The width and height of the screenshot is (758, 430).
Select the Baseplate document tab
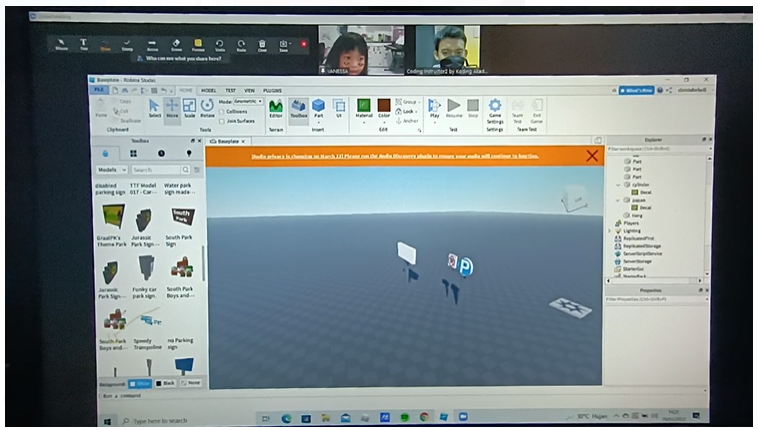[227, 141]
